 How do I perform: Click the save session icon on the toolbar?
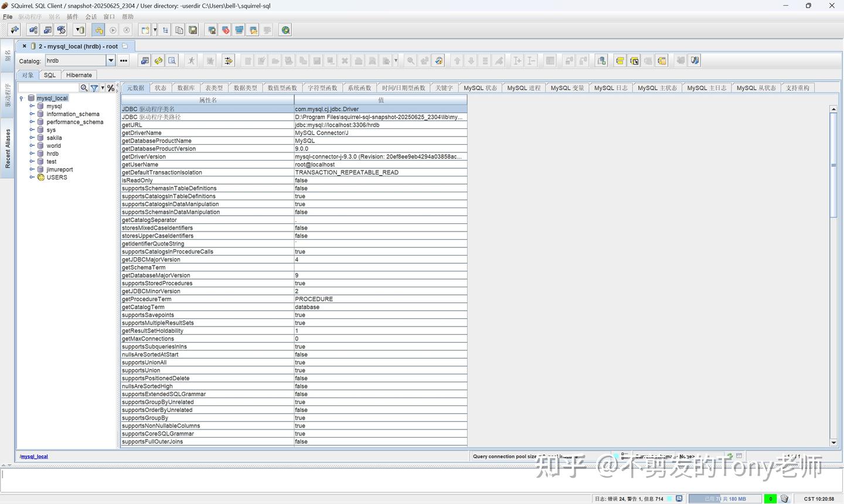[x=193, y=29]
